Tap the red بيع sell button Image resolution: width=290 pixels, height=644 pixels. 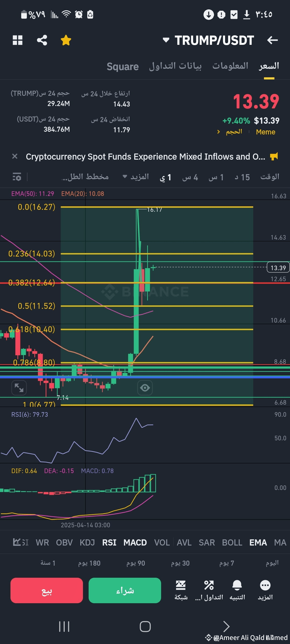pos(47,590)
